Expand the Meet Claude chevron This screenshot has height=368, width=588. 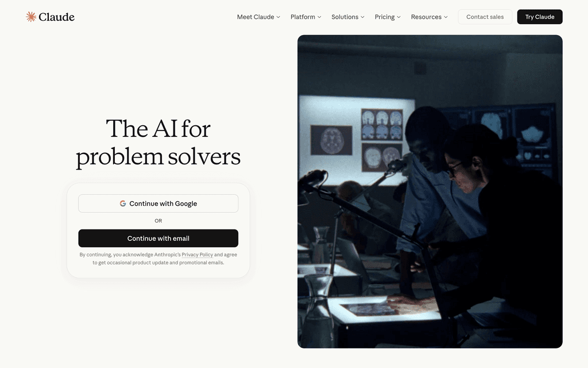point(278,17)
